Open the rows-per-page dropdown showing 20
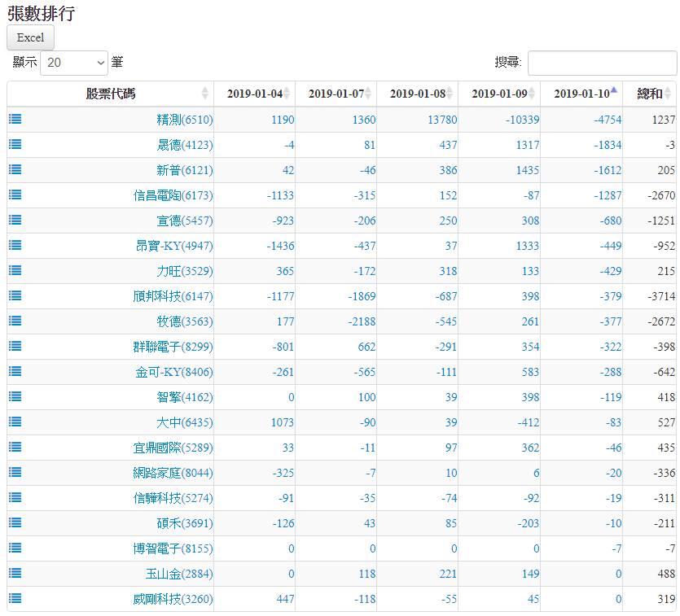680x616 pixels. [x=74, y=62]
